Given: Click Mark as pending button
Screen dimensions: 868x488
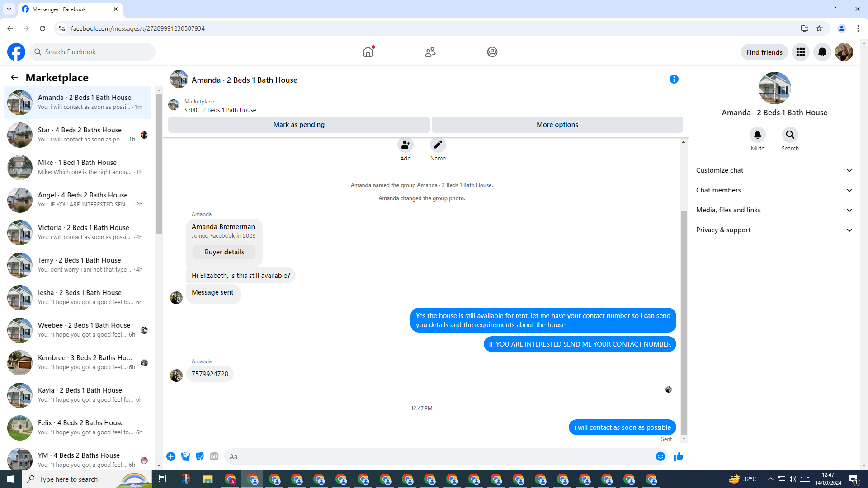Looking at the screenshot, I should tap(298, 125).
